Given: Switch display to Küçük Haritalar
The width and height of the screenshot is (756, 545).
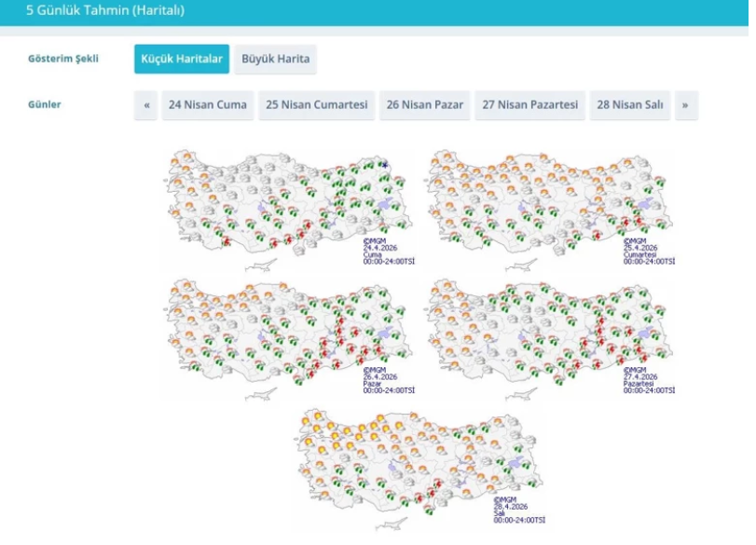Looking at the screenshot, I should click(182, 60).
